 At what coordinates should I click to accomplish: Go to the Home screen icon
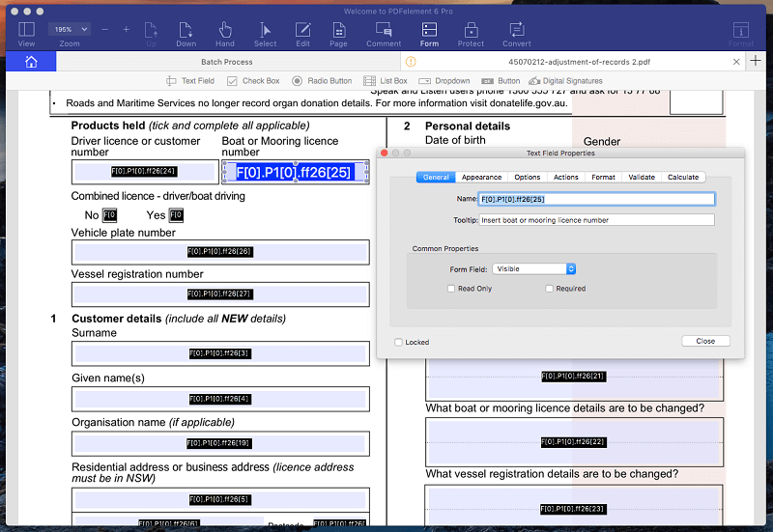(x=31, y=62)
